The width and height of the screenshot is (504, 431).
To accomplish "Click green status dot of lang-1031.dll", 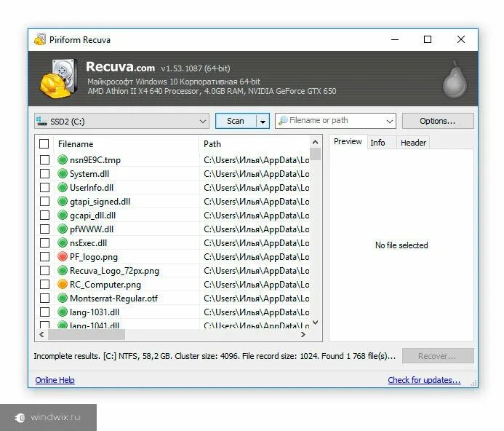I will pyautogui.click(x=63, y=312).
